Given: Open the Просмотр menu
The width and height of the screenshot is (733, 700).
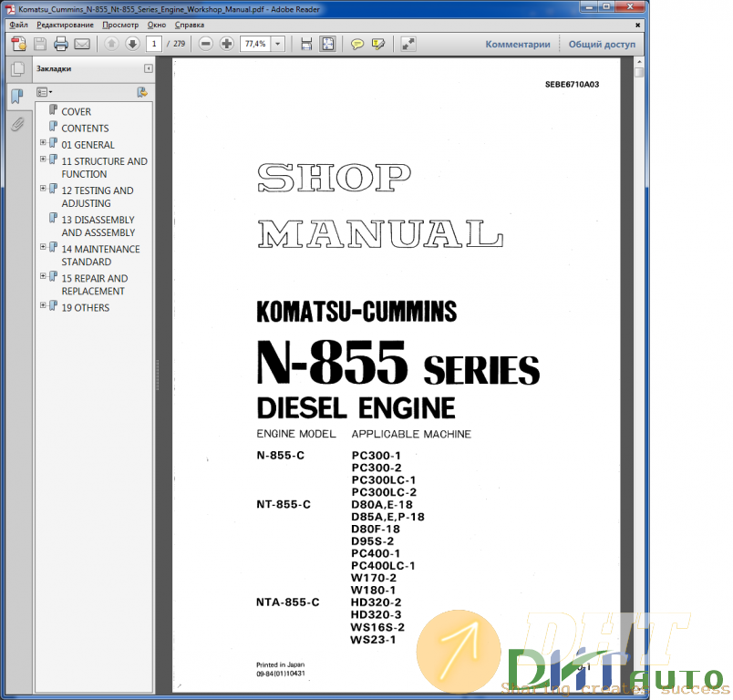Looking at the screenshot, I should (x=120, y=25).
